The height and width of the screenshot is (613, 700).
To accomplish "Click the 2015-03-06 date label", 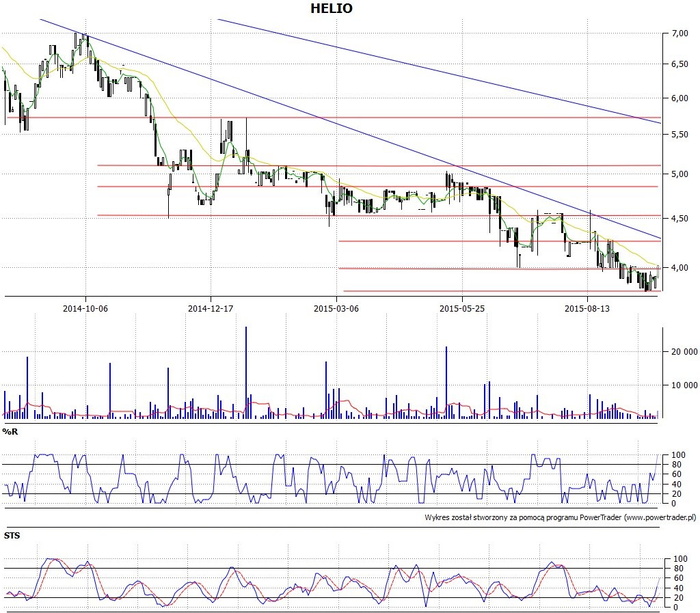I will pyautogui.click(x=336, y=308).
